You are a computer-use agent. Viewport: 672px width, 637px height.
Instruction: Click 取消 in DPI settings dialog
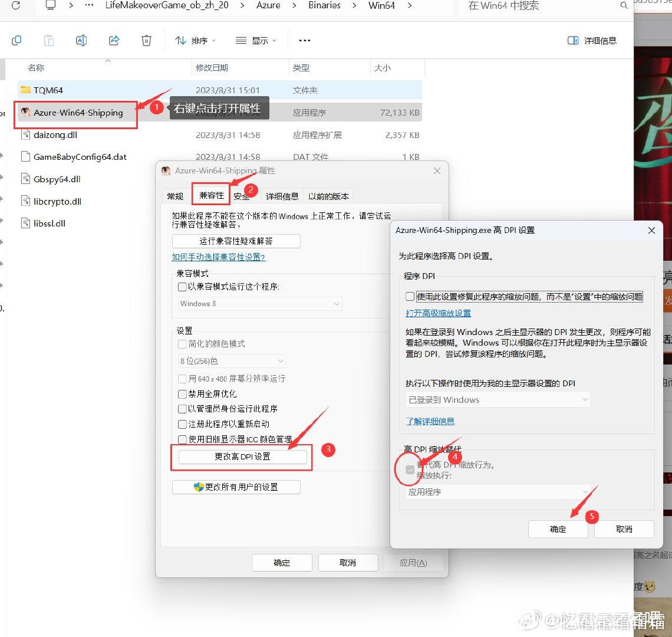[x=624, y=529]
